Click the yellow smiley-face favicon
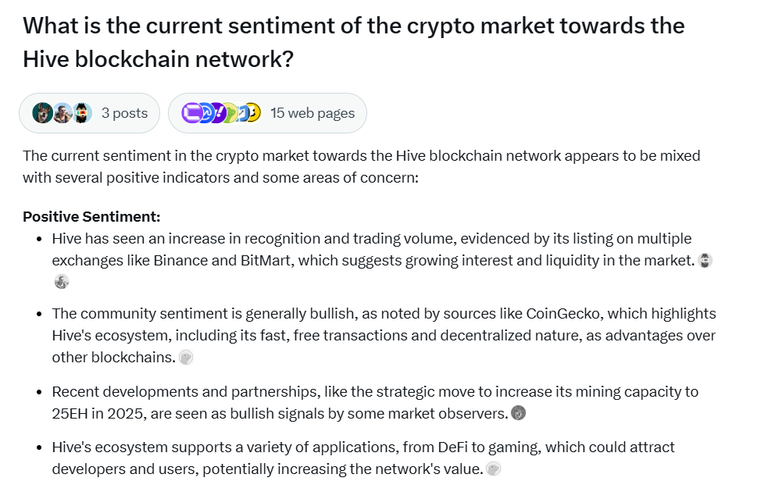The width and height of the screenshot is (768, 484). pyautogui.click(x=253, y=113)
